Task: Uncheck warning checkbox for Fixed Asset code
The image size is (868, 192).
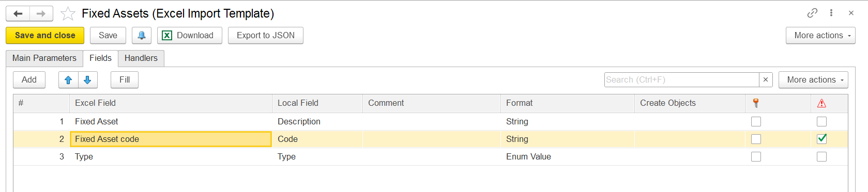Action: coord(821,139)
